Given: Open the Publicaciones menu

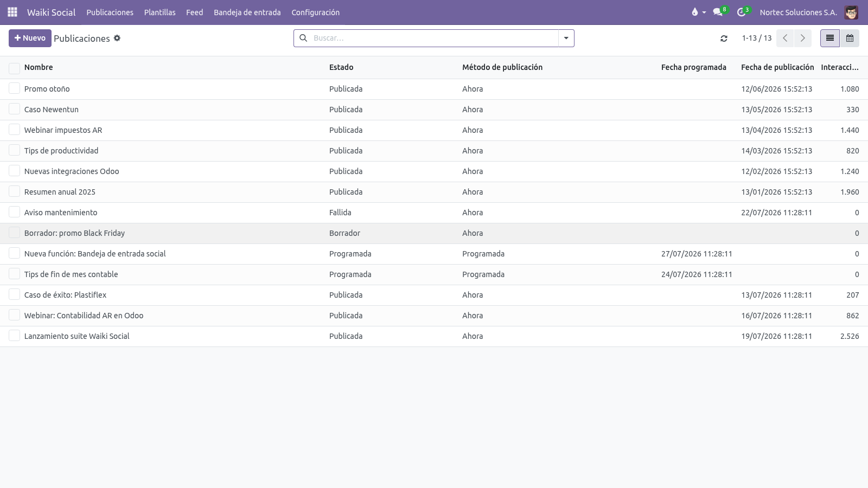Looking at the screenshot, I should click(110, 12).
